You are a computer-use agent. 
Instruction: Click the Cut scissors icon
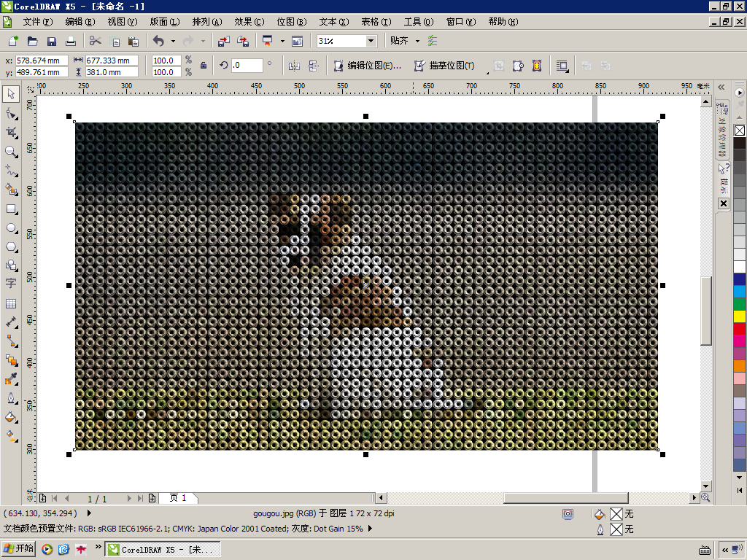tap(96, 42)
